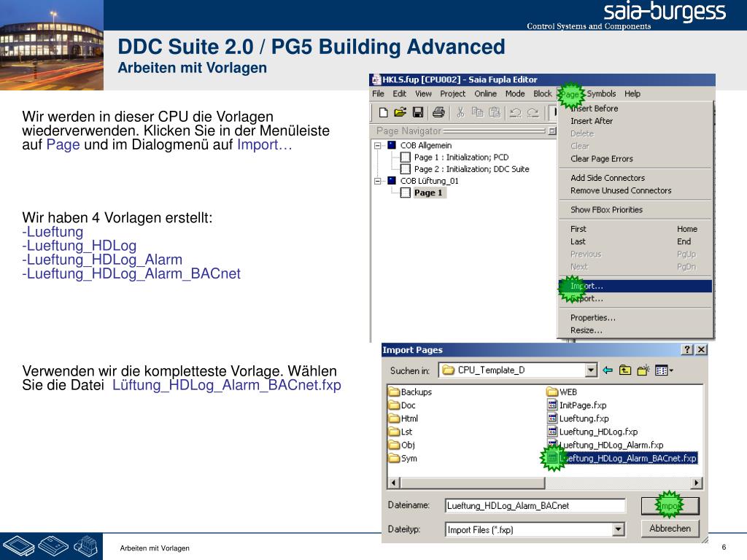
Task: Click the help question mark in Import Pages
Action: [x=687, y=349]
